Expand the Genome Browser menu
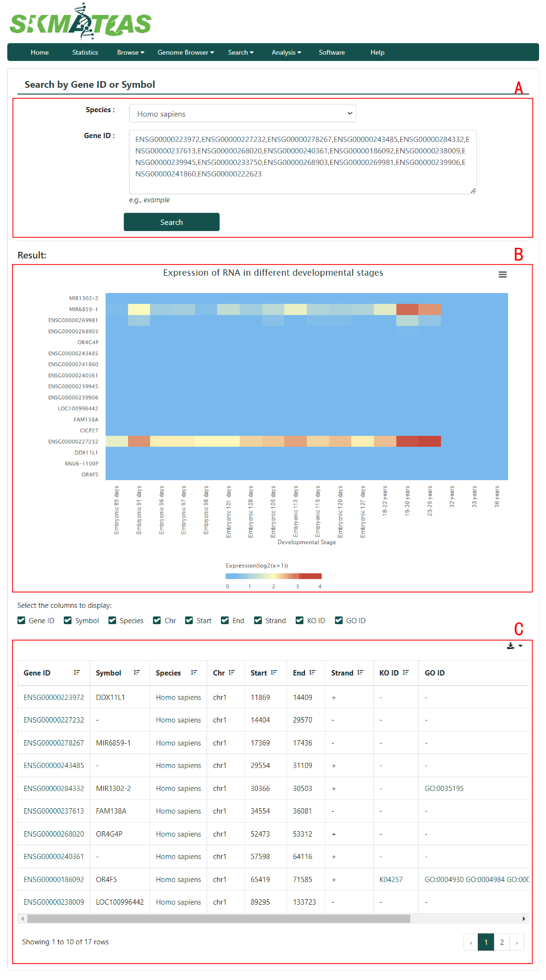546x980 pixels. (186, 52)
